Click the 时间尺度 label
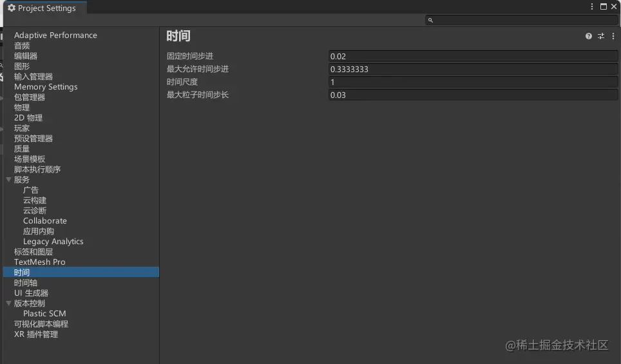Screen dimensions: 621x364 tap(182, 82)
